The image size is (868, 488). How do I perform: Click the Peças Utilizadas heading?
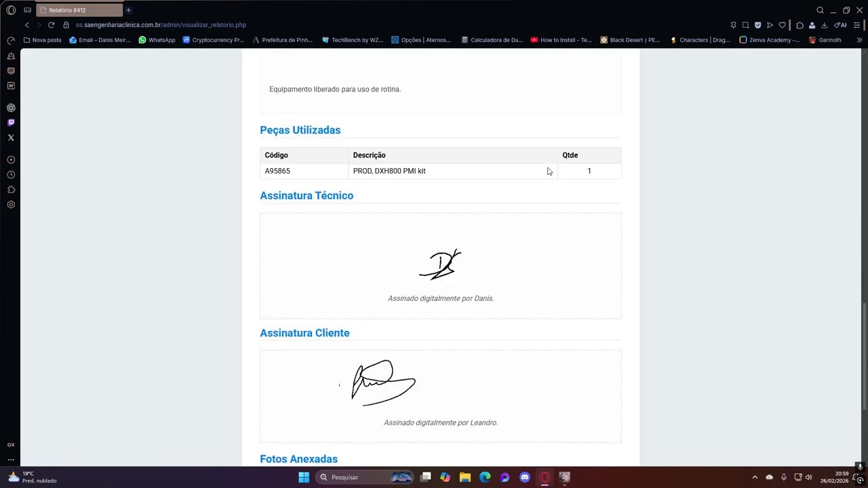[300, 130]
